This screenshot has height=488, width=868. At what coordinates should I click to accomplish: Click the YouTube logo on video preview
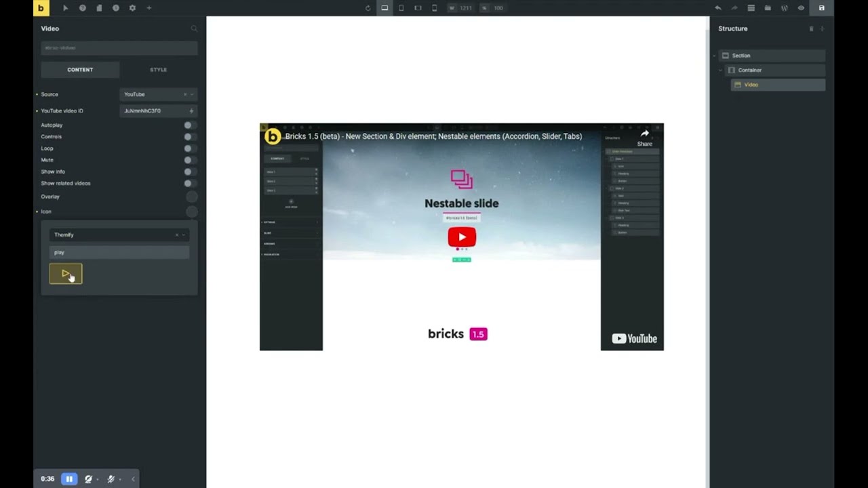(x=634, y=339)
